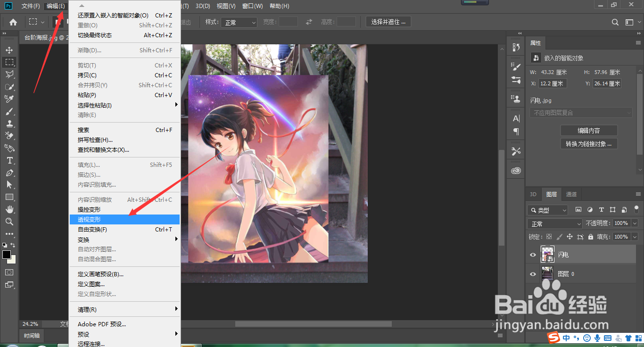Click the 转换为链接对象 button
Viewport: 644px width, 347px height.
[589, 144]
